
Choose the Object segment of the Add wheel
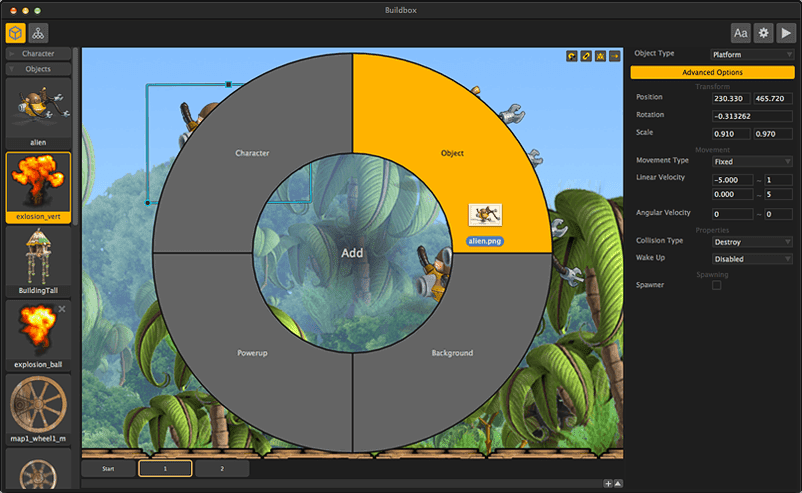452,153
